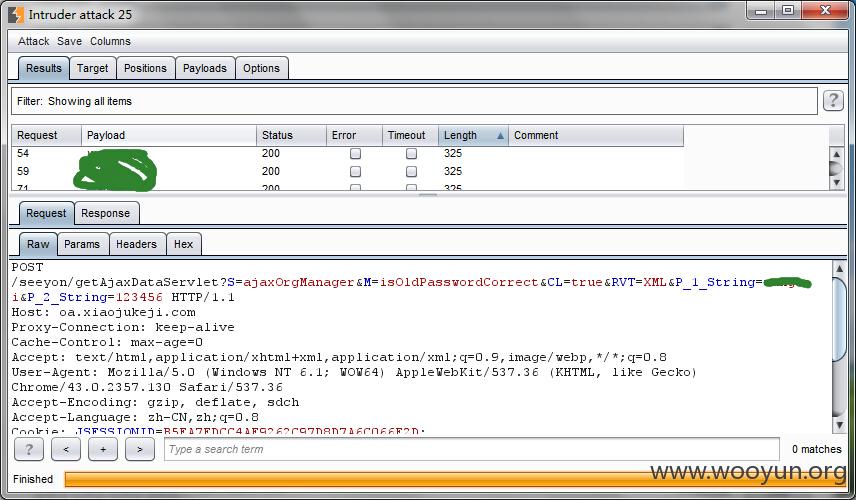Click Length 325 of request 54
The width and height of the screenshot is (856, 500).
pyautogui.click(x=453, y=153)
